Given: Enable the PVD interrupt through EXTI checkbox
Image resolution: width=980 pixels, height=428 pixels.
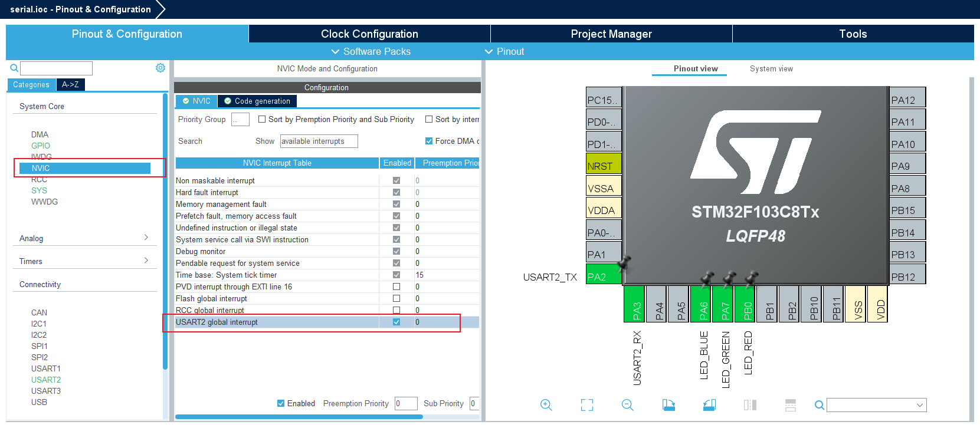Looking at the screenshot, I should [396, 287].
